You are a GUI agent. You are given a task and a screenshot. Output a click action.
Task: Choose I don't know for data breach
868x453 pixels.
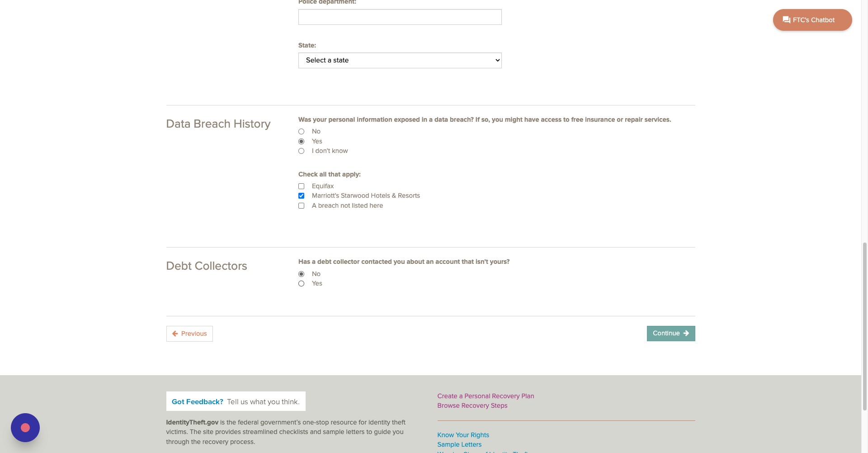pos(302,151)
